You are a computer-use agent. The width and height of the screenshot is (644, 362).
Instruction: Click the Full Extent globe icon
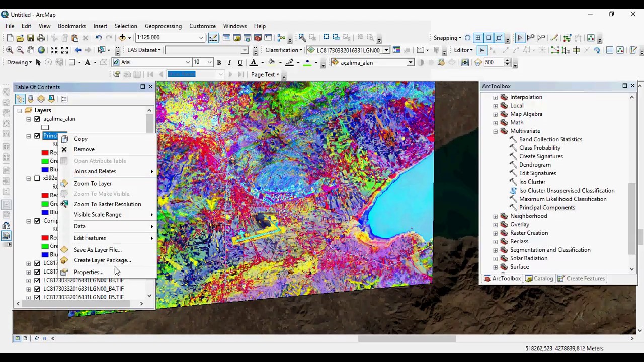pos(41,50)
